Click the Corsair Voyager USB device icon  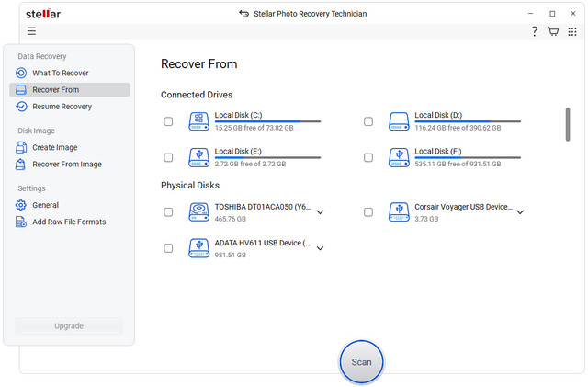398,211
